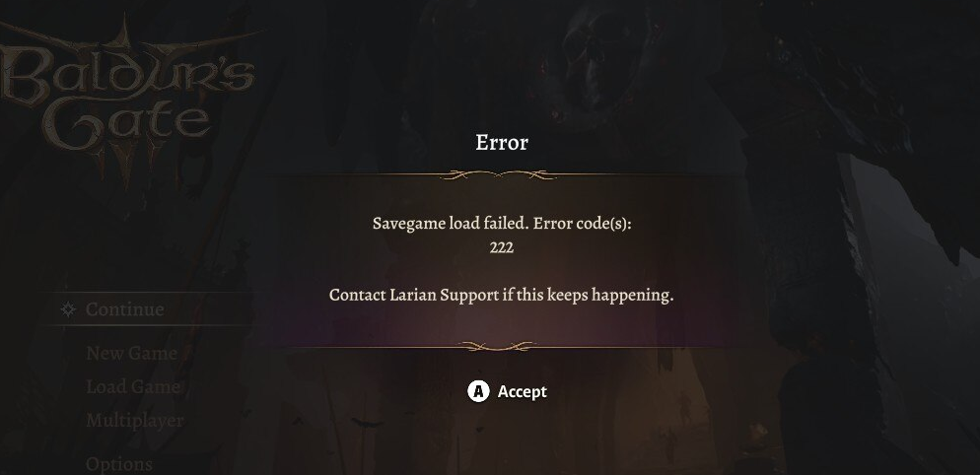Select Multiplayer in the main menu
Viewport: 980px width, 475px height.
click(135, 421)
